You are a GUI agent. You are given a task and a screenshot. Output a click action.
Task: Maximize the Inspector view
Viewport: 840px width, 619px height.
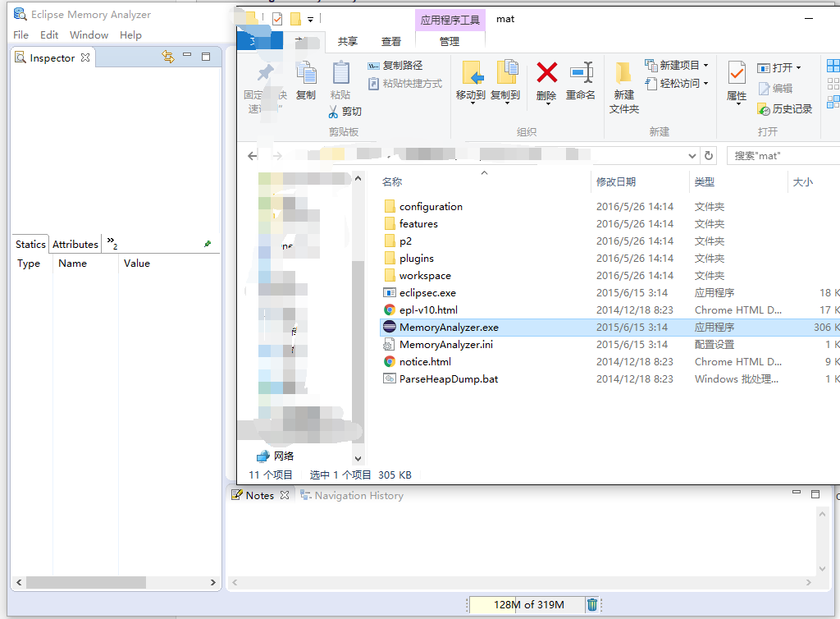[x=206, y=57]
